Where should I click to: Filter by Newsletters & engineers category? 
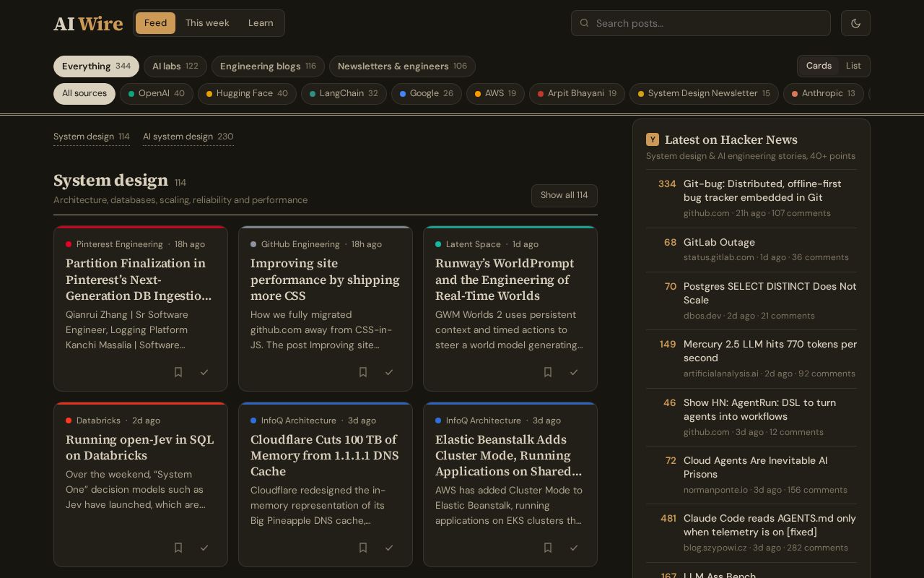pyautogui.click(x=402, y=66)
